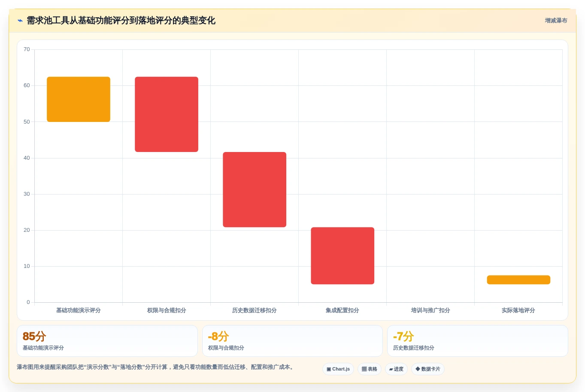The height and width of the screenshot is (392, 585).
Task: Click the footer note starting with 瀑布图用来提醒采购团队
Action: 155,367
